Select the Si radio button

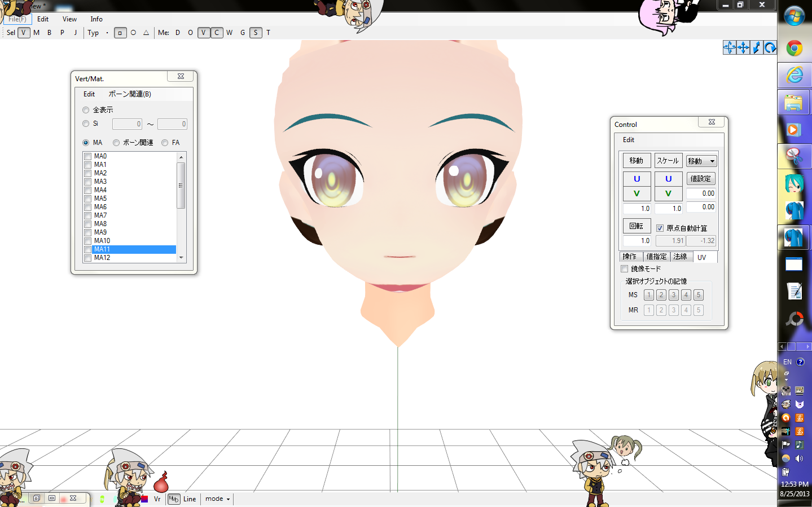tap(86, 124)
